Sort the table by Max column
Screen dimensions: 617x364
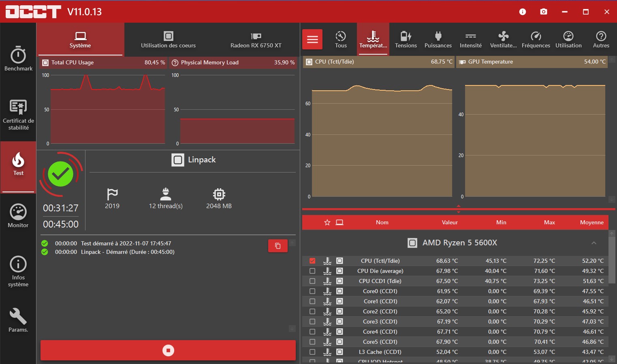(549, 222)
